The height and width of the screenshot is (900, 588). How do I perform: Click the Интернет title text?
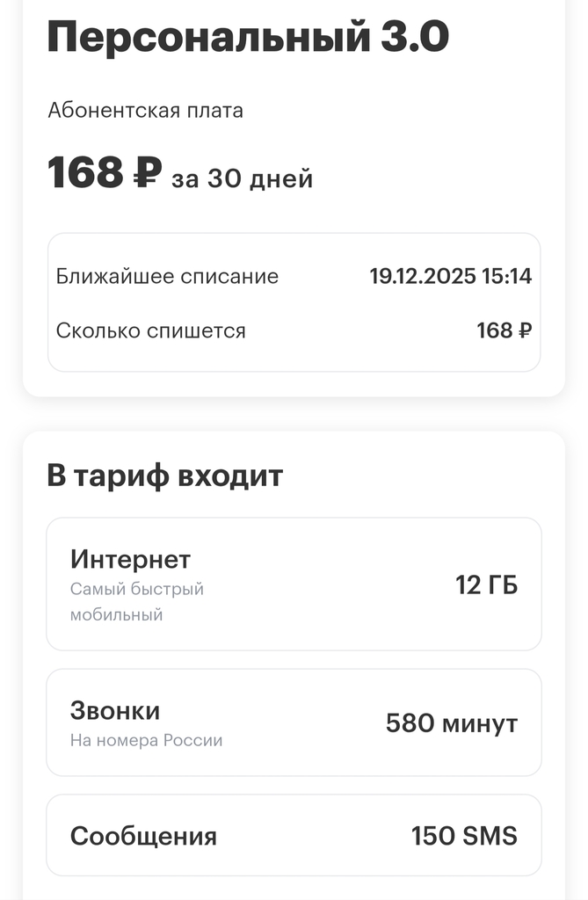tap(130, 559)
